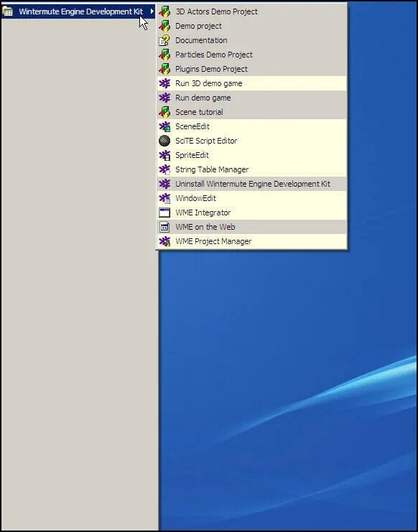The width and height of the screenshot is (418, 532).
Task: Expand the Wintermute Engine Development Kit submenu arrow
Action: click(152, 11)
